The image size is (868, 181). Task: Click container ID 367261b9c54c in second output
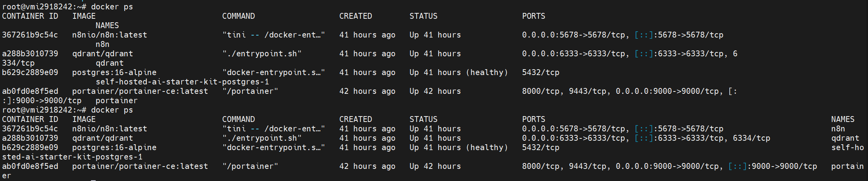(30, 129)
